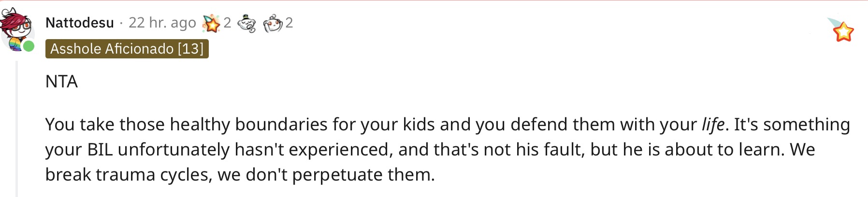Click the large starry award badge at right

coord(841,30)
